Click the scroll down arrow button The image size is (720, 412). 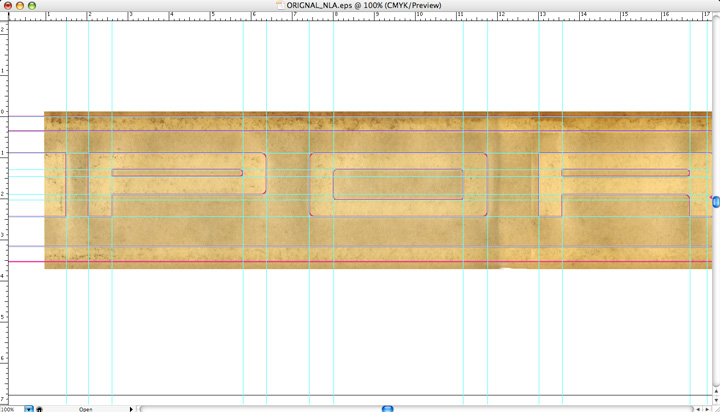(716, 400)
